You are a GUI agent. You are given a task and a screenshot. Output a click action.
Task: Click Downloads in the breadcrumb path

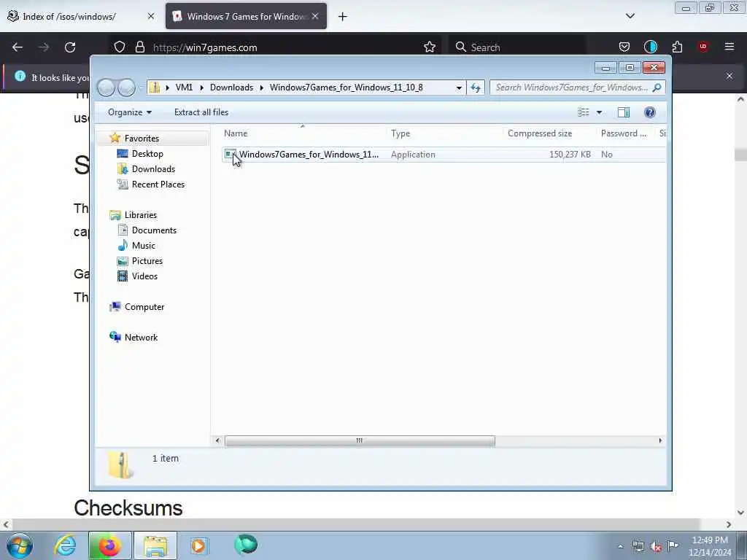[231, 87]
